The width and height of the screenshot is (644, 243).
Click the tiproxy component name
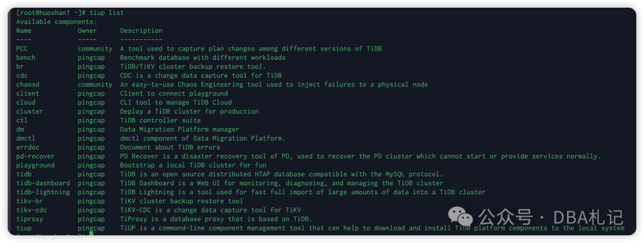(29, 219)
